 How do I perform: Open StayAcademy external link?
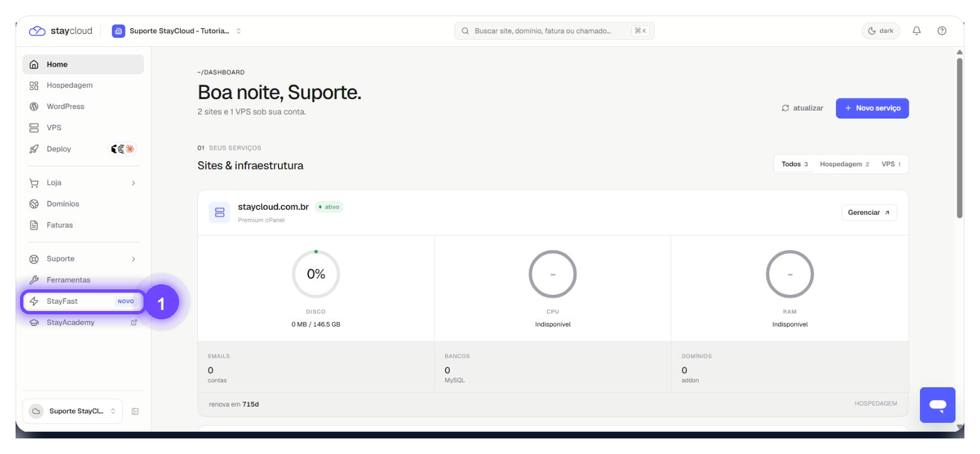point(83,323)
